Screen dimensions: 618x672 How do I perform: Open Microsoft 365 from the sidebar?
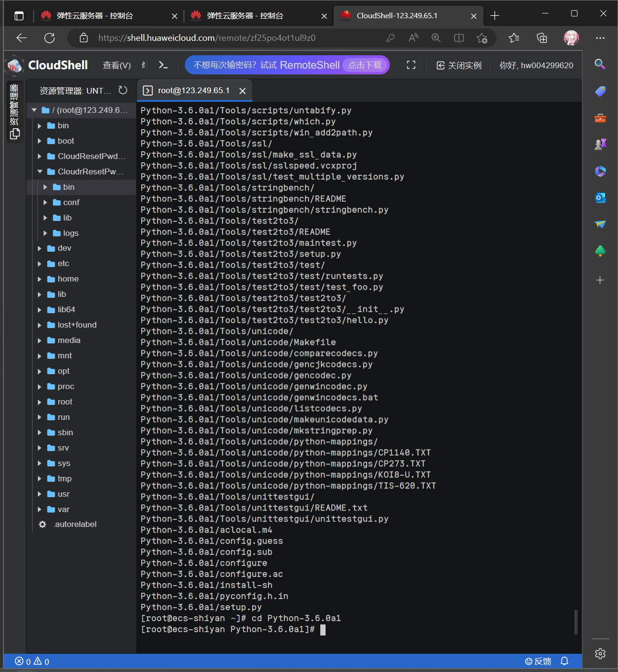[x=600, y=171]
